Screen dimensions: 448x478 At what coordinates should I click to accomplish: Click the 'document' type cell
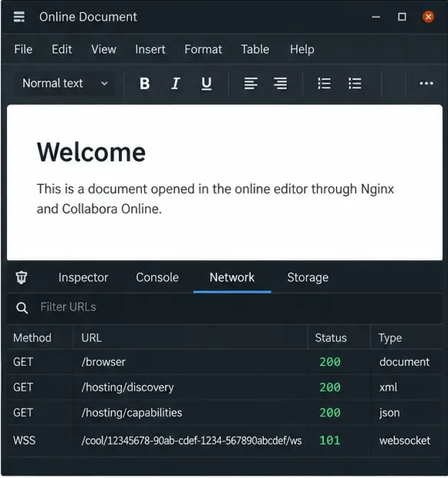click(x=404, y=362)
